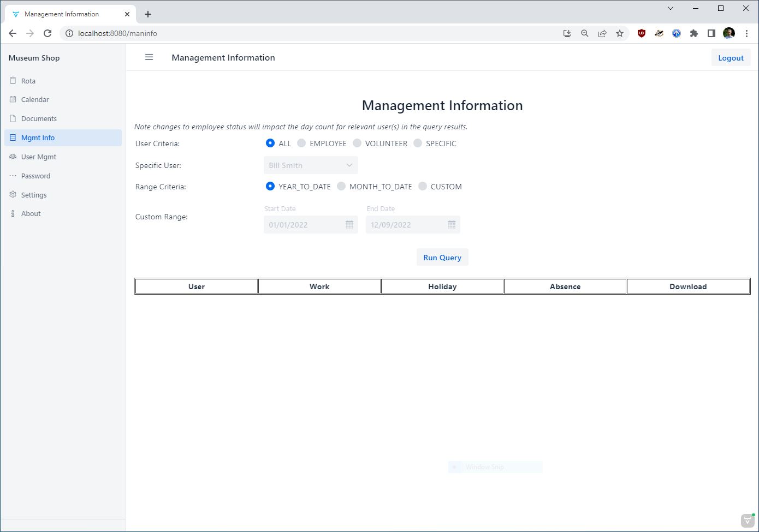Image resolution: width=759 pixels, height=532 pixels.
Task: Reload the page
Action: pyautogui.click(x=48, y=33)
